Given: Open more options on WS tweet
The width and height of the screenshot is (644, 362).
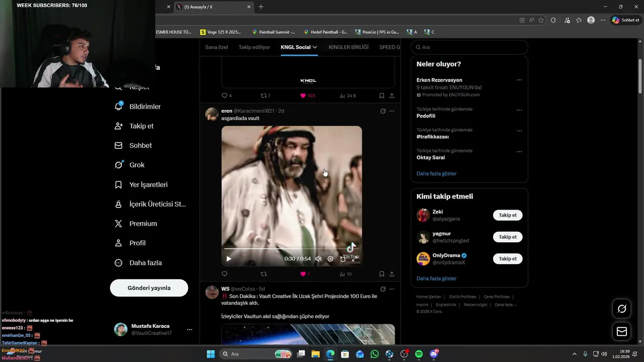Looking at the screenshot, I should coord(392,289).
